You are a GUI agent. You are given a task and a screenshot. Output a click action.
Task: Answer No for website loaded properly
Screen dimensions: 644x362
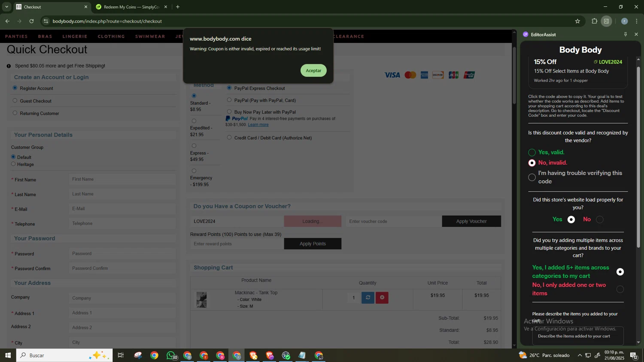[x=600, y=220]
